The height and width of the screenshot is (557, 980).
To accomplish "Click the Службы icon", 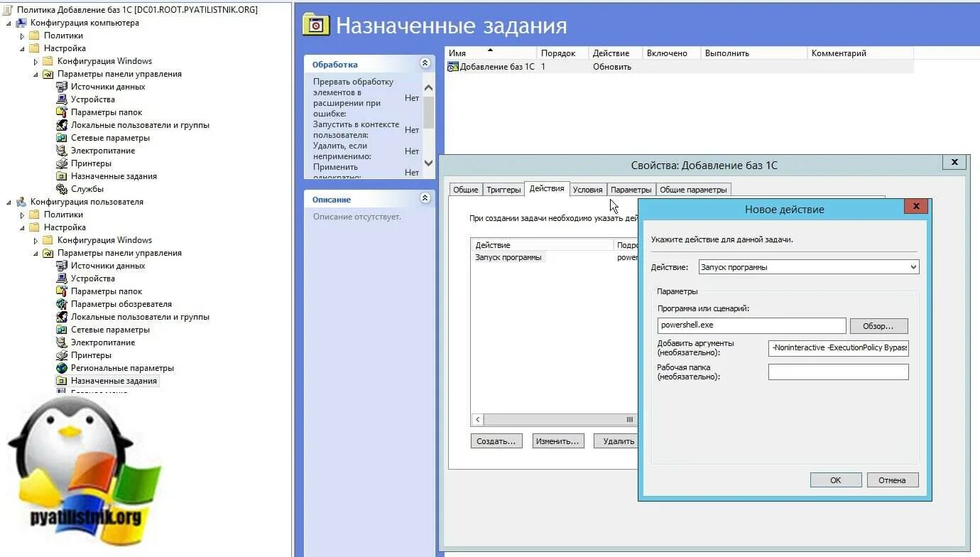I will pos(62,188).
